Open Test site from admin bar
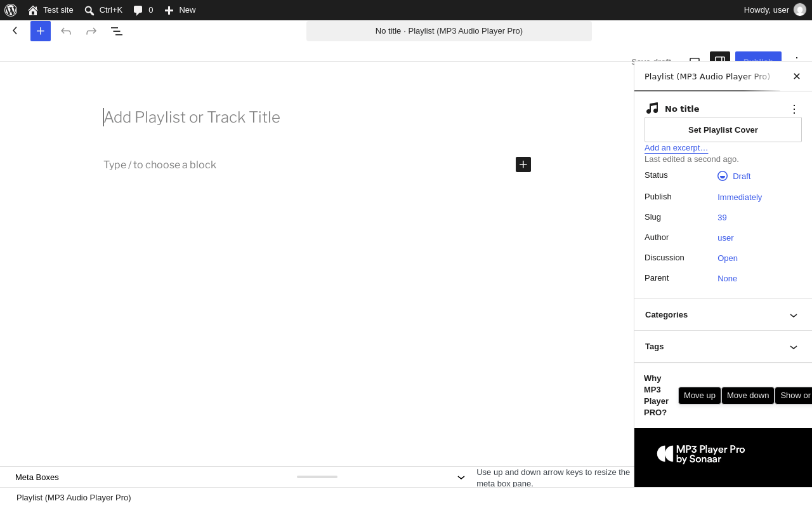812x508 pixels. [51, 10]
